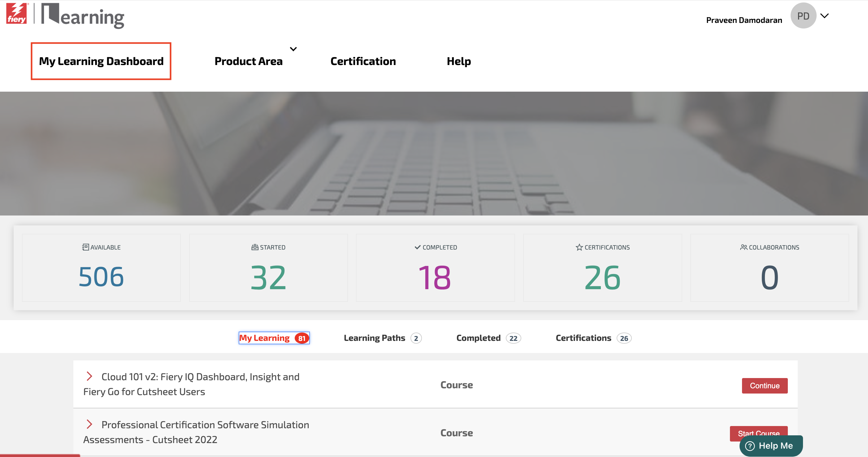Expand the Professional Certification Software Simulation row

pos(89,424)
